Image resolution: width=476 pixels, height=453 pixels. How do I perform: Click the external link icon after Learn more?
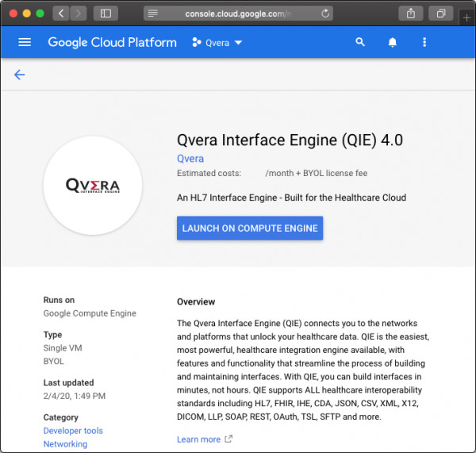tap(228, 439)
